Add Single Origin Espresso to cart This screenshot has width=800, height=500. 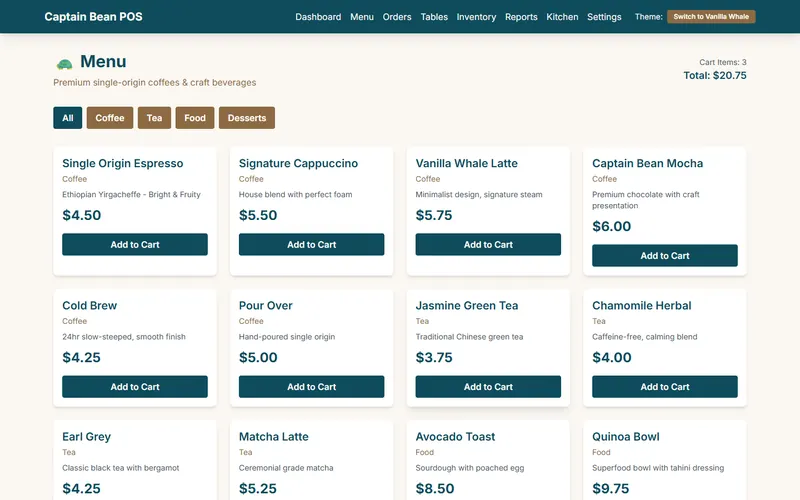[135, 244]
